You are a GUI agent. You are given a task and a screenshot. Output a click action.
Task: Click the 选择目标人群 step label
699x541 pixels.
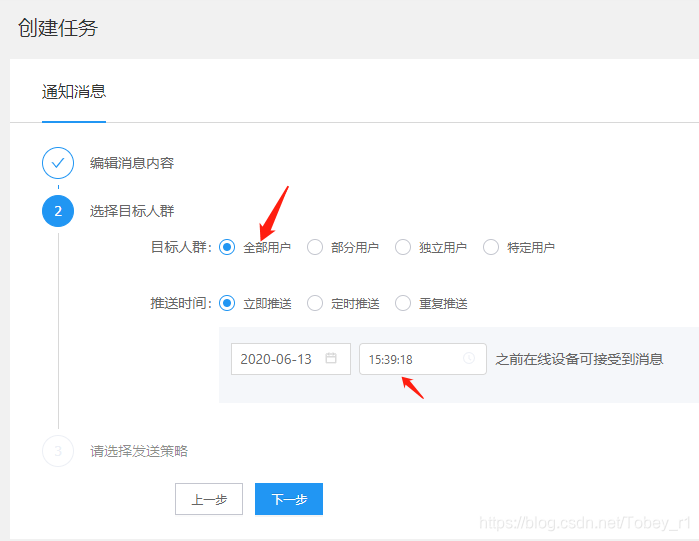pyautogui.click(x=132, y=211)
